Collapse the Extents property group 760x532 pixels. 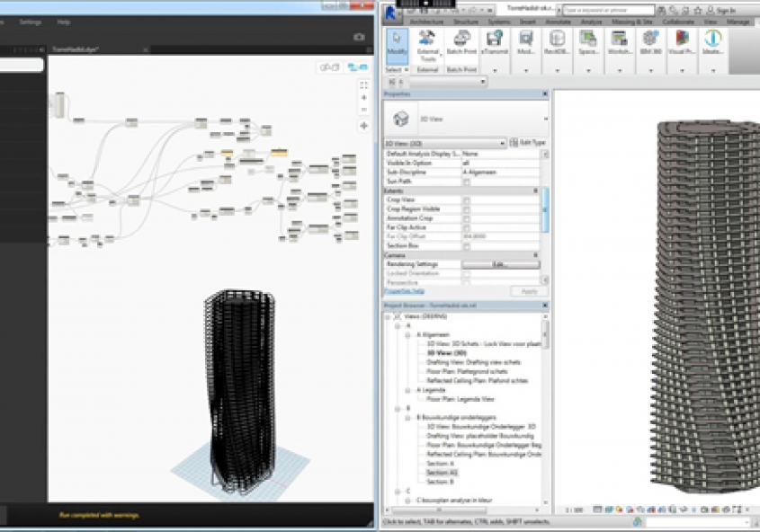click(x=536, y=191)
